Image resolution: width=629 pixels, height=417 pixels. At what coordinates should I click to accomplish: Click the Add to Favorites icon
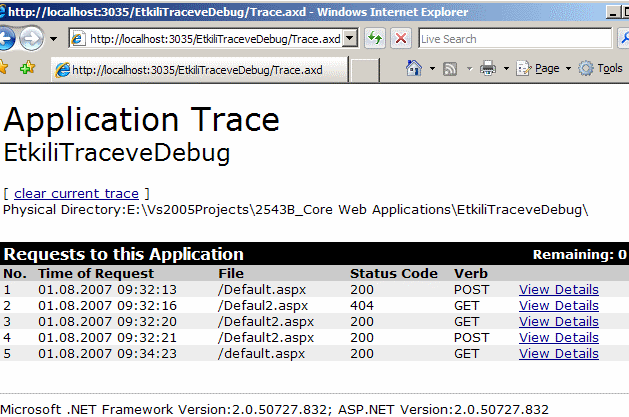(28, 69)
